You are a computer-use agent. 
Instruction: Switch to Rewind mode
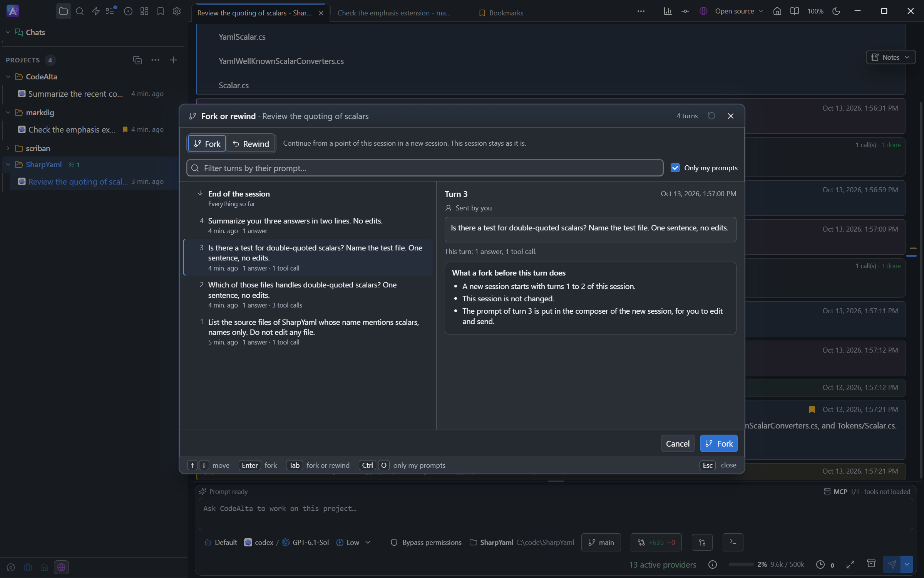click(251, 144)
